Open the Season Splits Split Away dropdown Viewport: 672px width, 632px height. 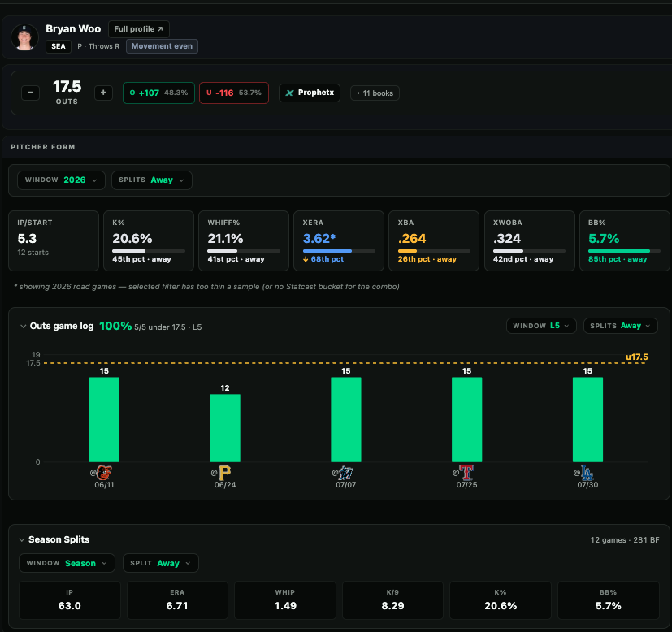pyautogui.click(x=161, y=563)
